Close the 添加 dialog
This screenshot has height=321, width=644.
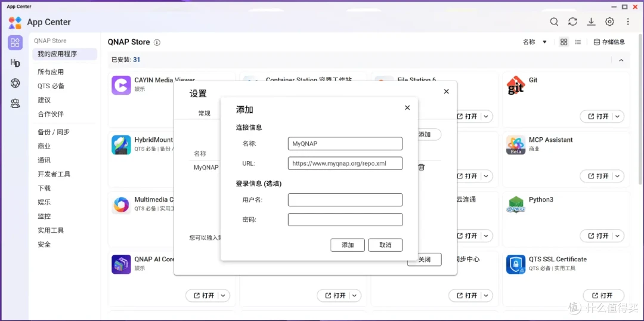click(x=407, y=107)
